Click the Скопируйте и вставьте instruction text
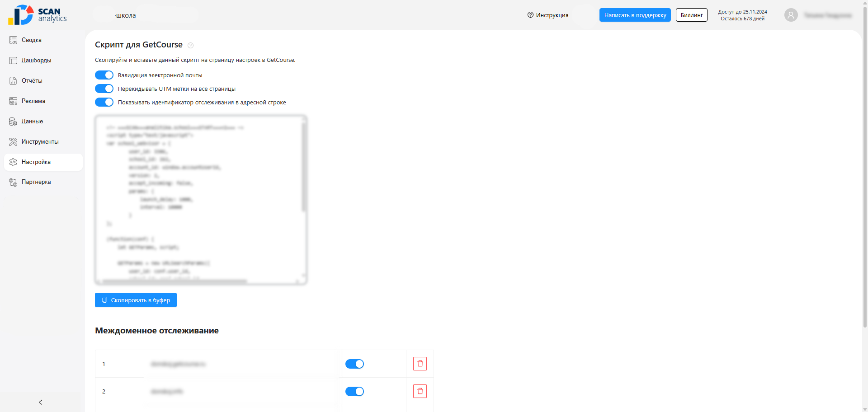Screen dimensions: 868x412 point(195,60)
